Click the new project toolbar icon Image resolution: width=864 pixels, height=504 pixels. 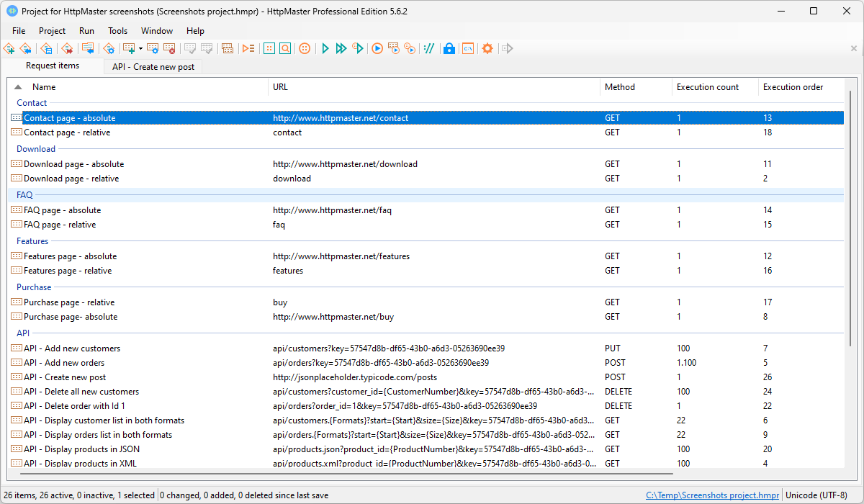(x=9, y=48)
